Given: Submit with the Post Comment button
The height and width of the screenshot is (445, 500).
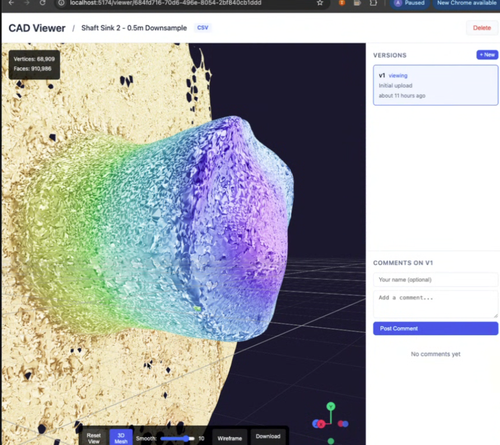Looking at the screenshot, I should 435,328.
